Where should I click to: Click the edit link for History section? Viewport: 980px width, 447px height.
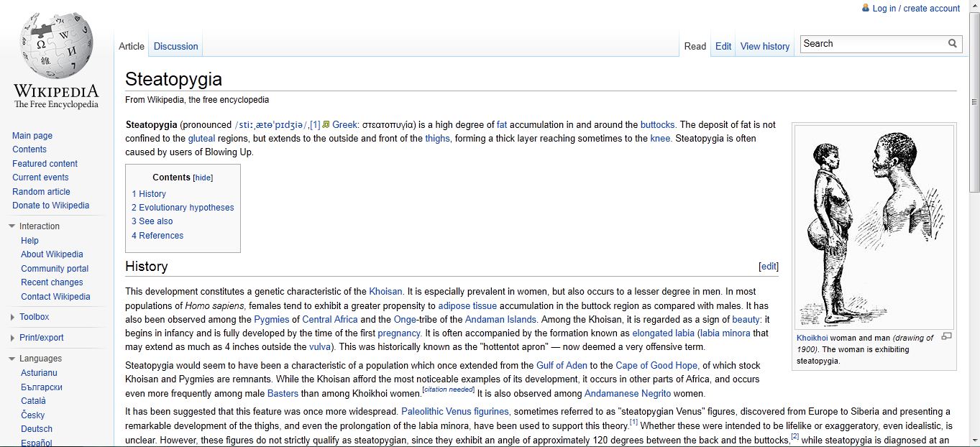coord(769,267)
